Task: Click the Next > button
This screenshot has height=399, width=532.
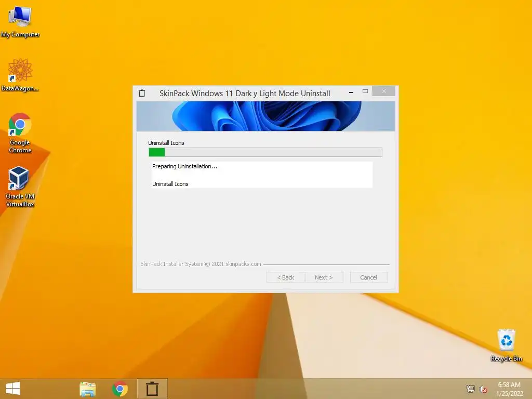Action: 324,277
